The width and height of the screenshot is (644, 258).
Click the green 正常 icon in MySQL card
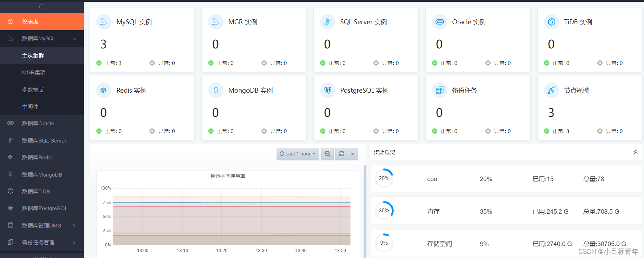pos(99,63)
